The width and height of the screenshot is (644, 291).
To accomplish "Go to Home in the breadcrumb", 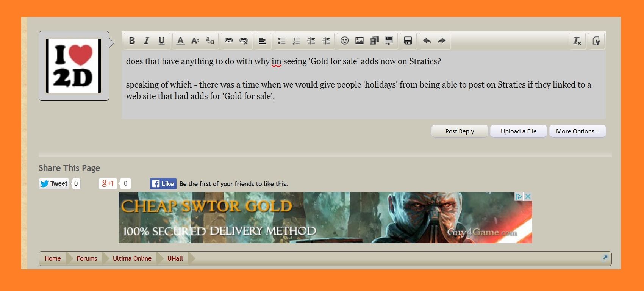I will tap(53, 258).
